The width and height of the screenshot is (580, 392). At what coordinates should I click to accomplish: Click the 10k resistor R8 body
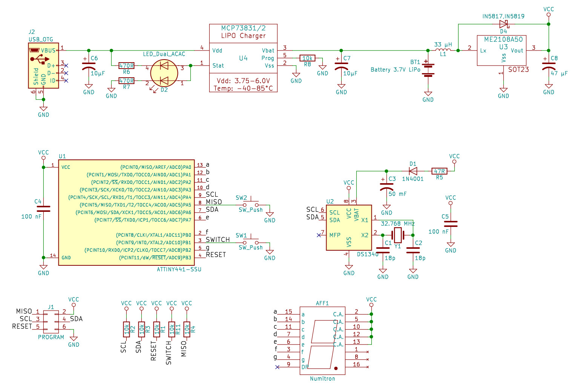pyautogui.click(x=307, y=58)
